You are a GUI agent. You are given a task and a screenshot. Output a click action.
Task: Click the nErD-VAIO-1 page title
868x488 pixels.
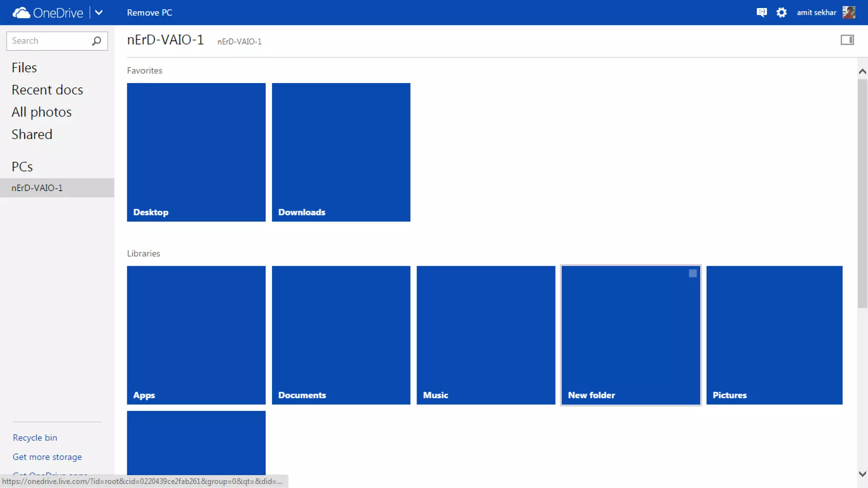pyautogui.click(x=165, y=40)
